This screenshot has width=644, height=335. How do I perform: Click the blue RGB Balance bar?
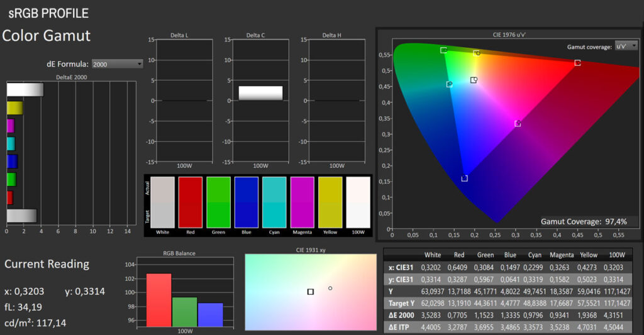(x=210, y=315)
